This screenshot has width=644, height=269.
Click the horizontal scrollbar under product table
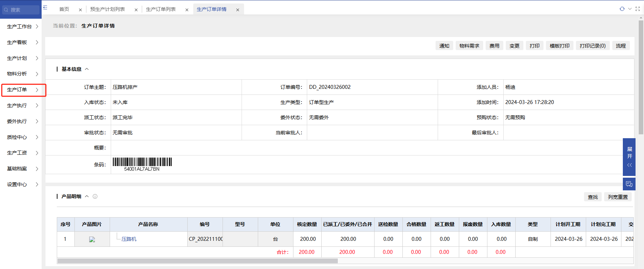(x=198, y=261)
